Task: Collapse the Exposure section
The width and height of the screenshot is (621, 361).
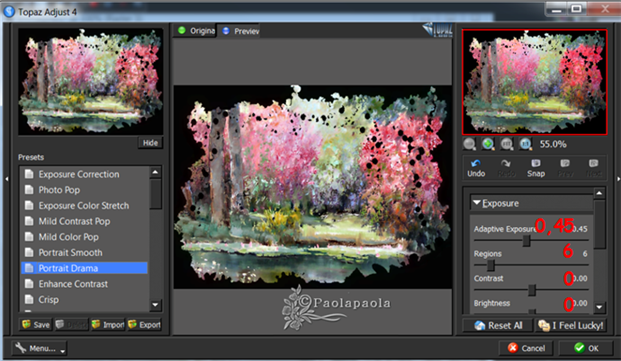Action: point(476,203)
